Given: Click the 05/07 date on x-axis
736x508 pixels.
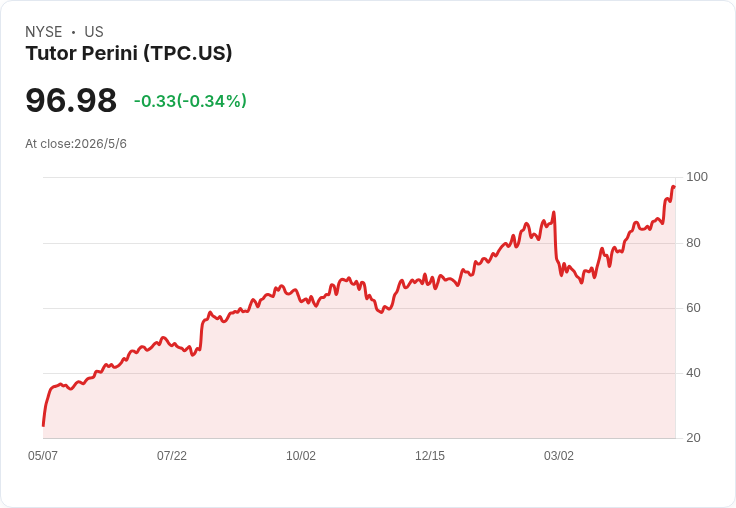Looking at the screenshot, I should 43,455.
